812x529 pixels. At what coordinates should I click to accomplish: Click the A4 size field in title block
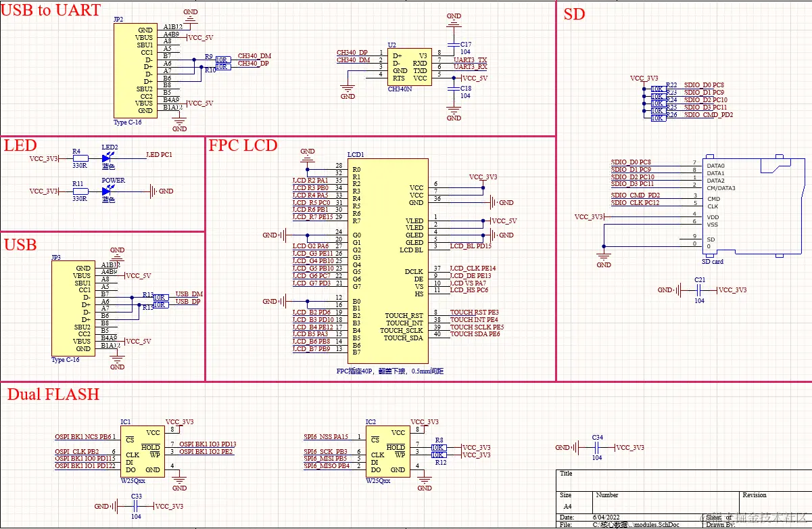point(567,506)
